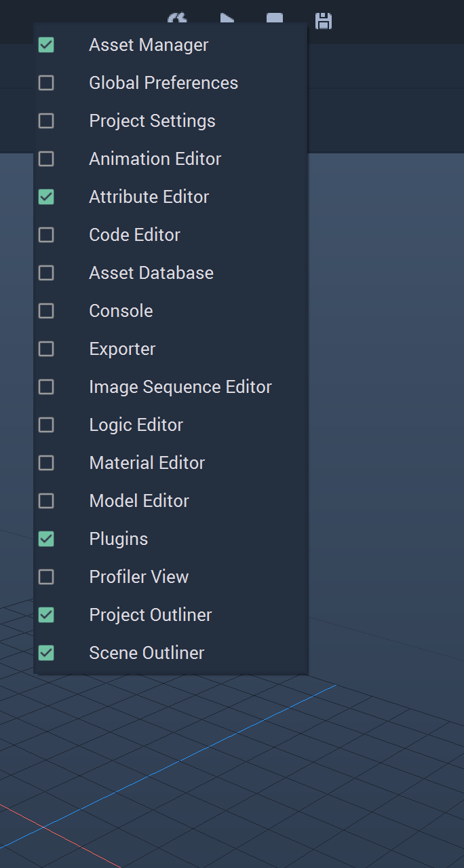Click the Project Outliner label
The height and width of the screenshot is (868, 464).
click(151, 615)
